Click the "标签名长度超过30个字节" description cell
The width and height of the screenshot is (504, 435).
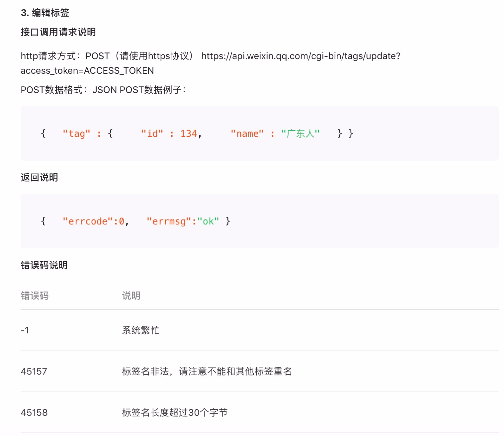tap(175, 412)
